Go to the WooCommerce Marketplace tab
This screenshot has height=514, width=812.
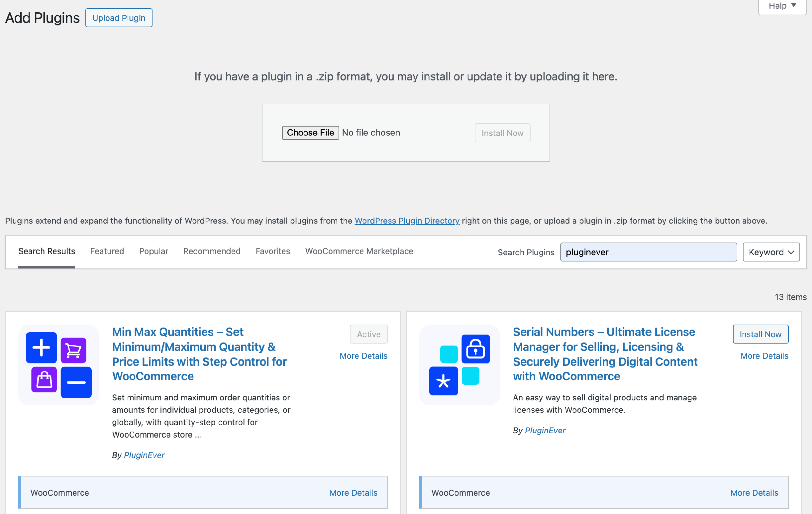click(359, 251)
